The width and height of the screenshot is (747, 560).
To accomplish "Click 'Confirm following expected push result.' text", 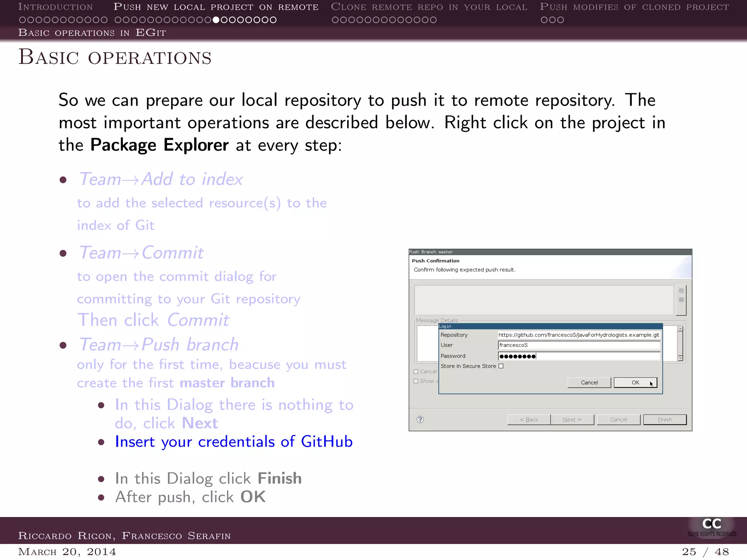I will tap(464, 270).
